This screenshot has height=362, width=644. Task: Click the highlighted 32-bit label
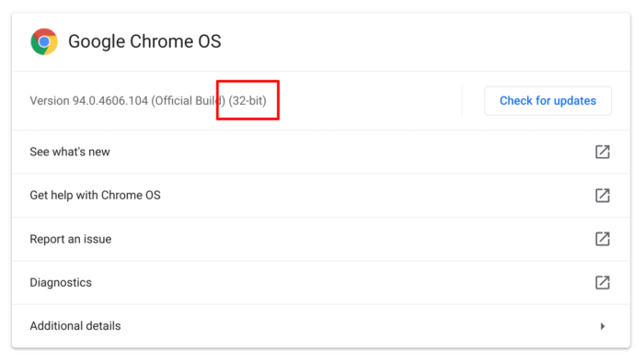pos(247,101)
